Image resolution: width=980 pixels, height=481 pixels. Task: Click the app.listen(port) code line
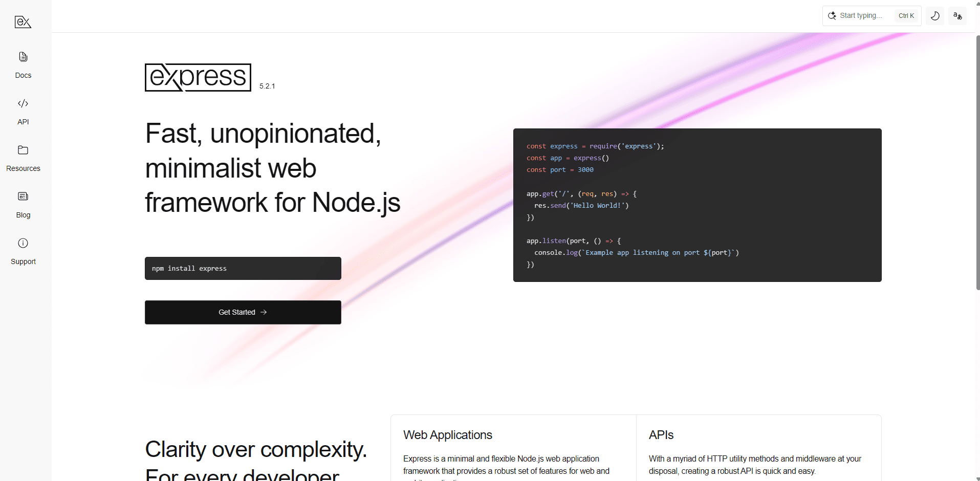[x=574, y=241]
